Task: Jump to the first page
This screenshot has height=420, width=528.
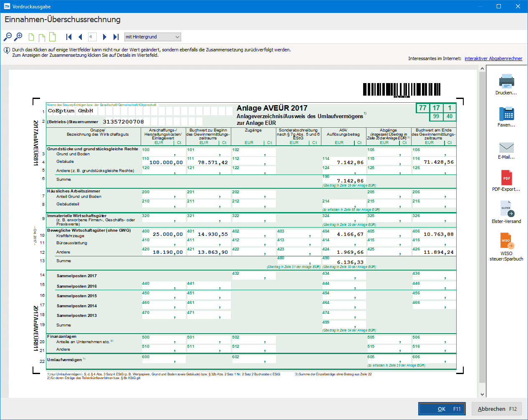Action: point(69,37)
